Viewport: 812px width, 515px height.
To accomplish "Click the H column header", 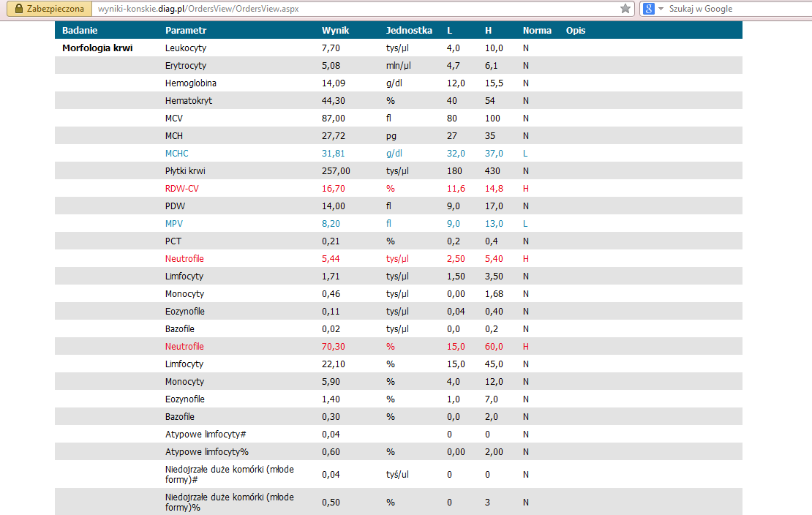I will click(488, 31).
